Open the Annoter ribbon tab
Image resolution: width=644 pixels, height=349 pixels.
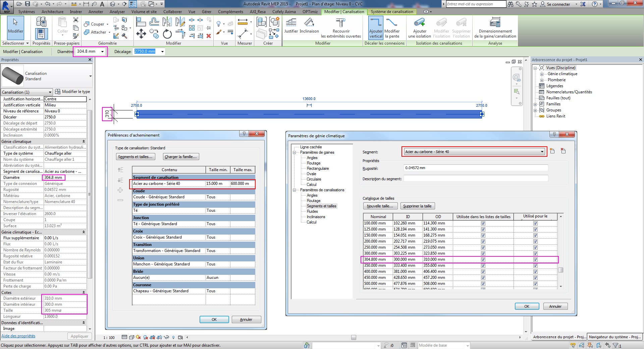point(96,11)
